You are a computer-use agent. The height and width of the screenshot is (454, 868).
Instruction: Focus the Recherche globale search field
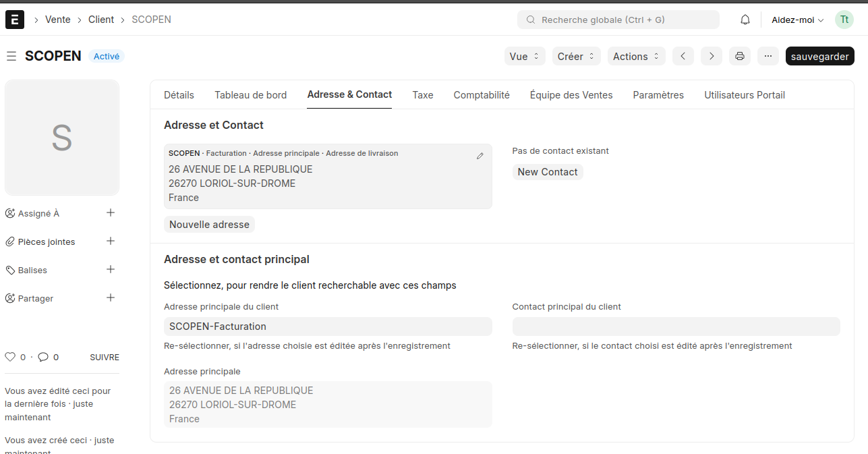(618, 20)
